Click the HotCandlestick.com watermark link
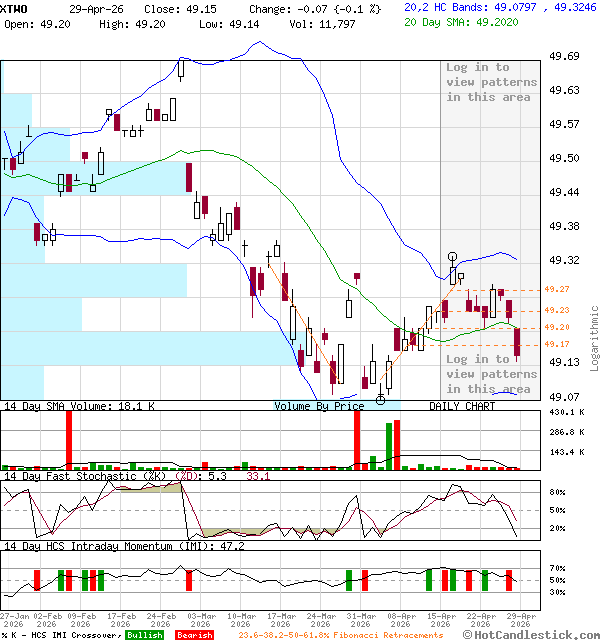600x640 pixels. [530, 634]
